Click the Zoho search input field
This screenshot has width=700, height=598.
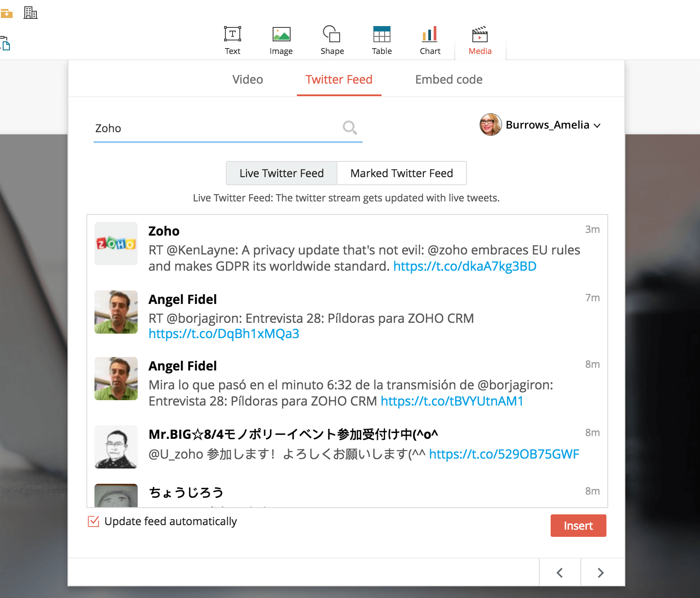(x=228, y=128)
